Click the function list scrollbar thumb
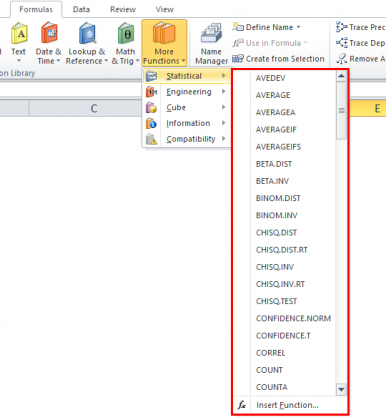 [x=341, y=110]
